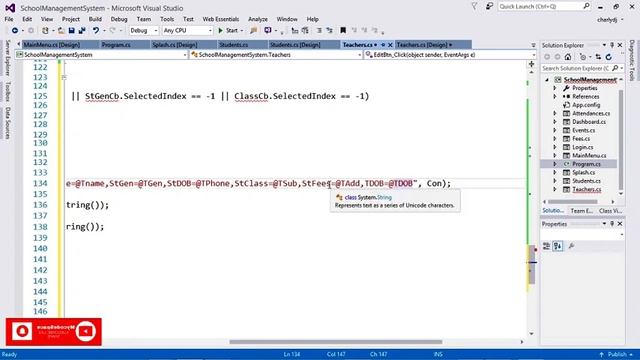Click Sync with Active Document icon
Image resolution: width=640 pixels, height=360 pixels.
pos(598,57)
